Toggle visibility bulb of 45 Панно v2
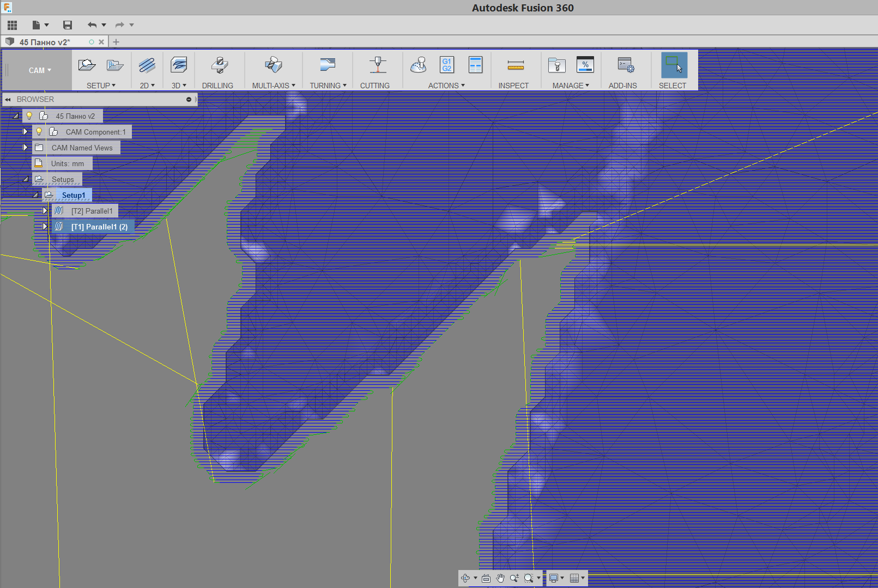The height and width of the screenshot is (588, 878). pos(29,116)
